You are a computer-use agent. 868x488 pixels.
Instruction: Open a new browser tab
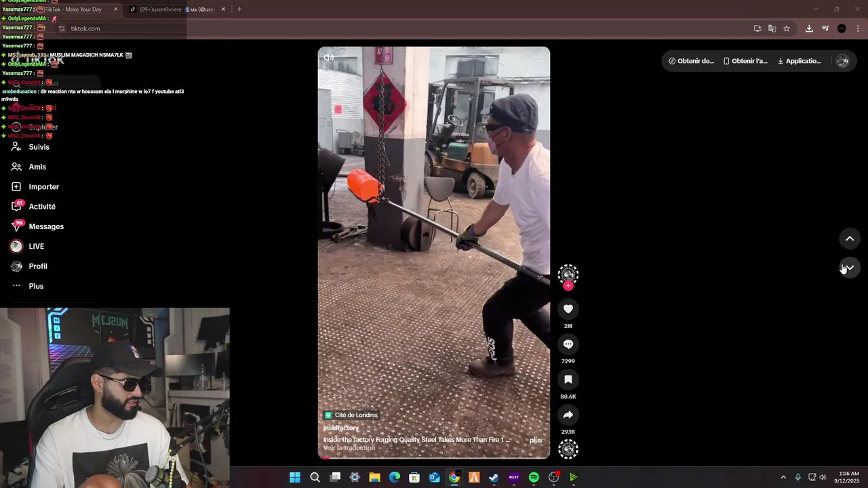239,9
